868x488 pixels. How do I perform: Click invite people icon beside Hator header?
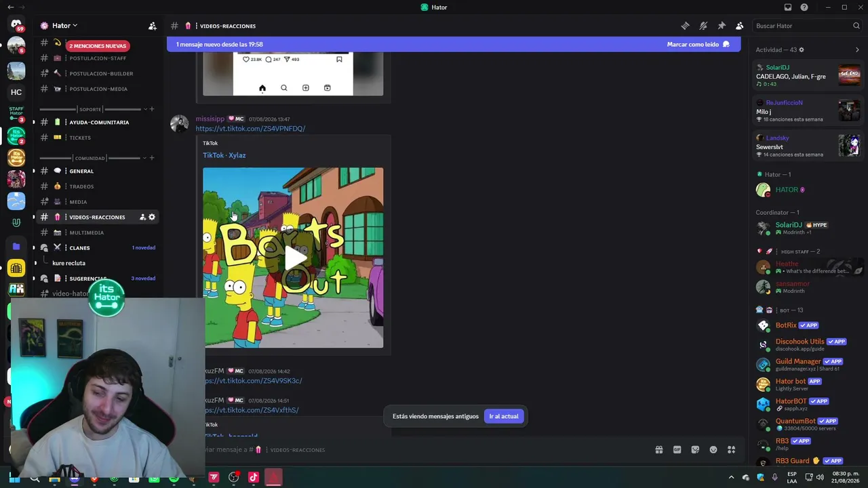click(x=153, y=26)
